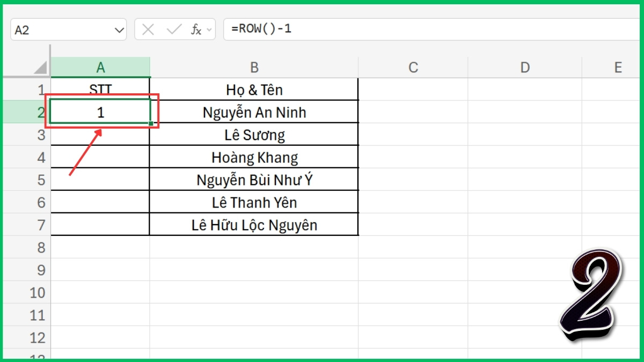The width and height of the screenshot is (644, 362).
Task: Click the Enter checkmark icon in formula bar
Action: (174, 30)
